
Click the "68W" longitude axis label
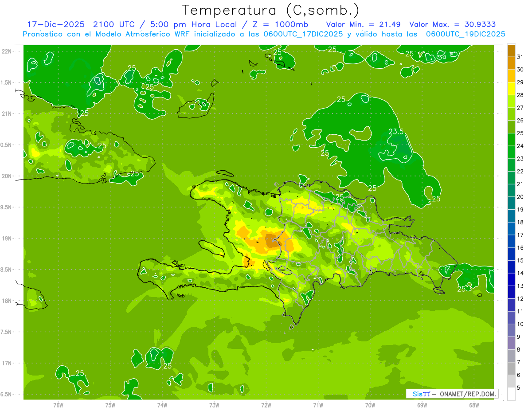[473, 405]
